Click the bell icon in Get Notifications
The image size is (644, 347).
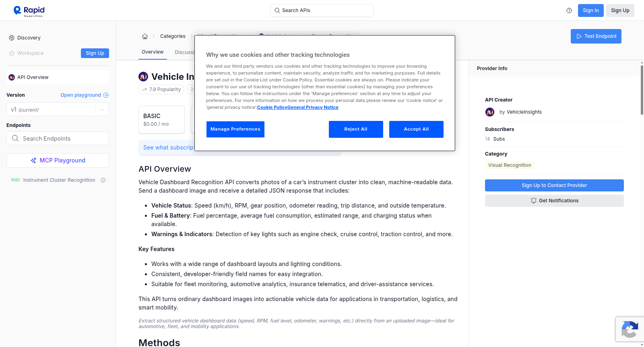click(534, 201)
